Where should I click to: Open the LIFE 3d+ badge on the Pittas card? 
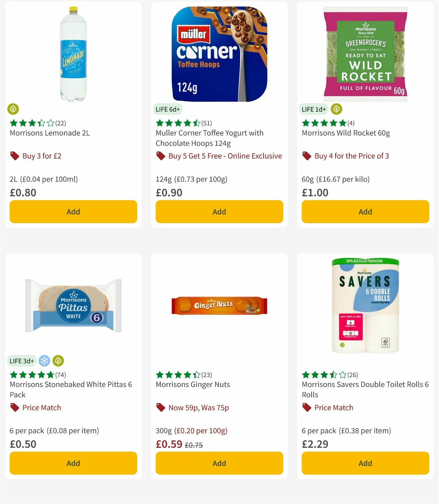coord(22,361)
